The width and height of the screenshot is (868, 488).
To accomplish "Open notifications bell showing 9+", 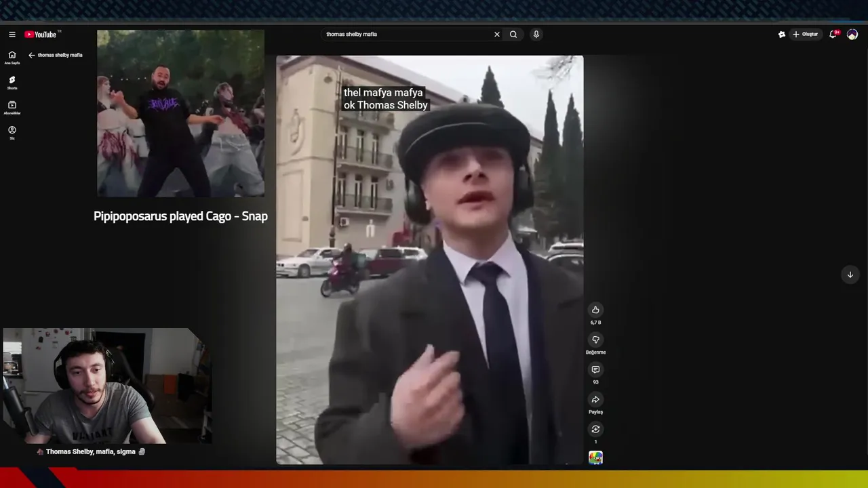I will [833, 35].
